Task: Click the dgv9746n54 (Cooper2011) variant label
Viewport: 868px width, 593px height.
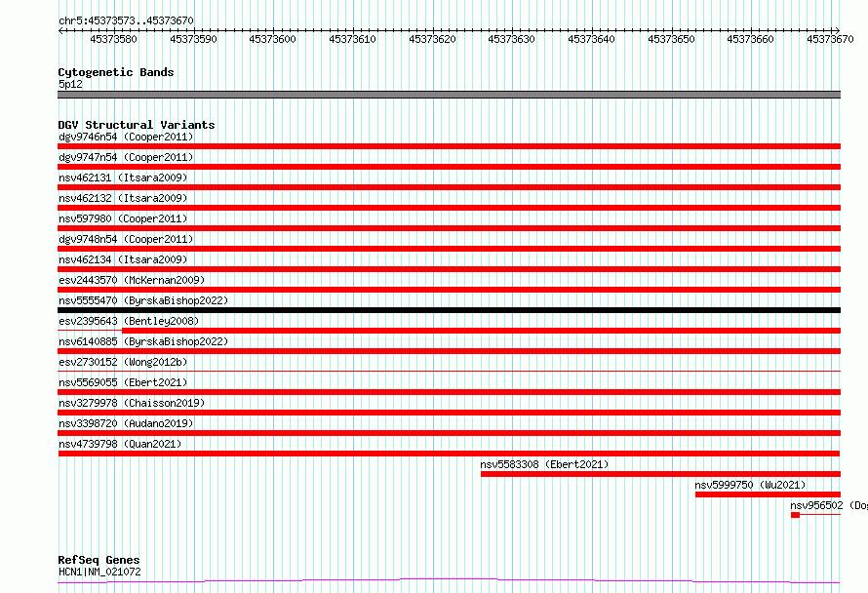Action: tap(126, 137)
